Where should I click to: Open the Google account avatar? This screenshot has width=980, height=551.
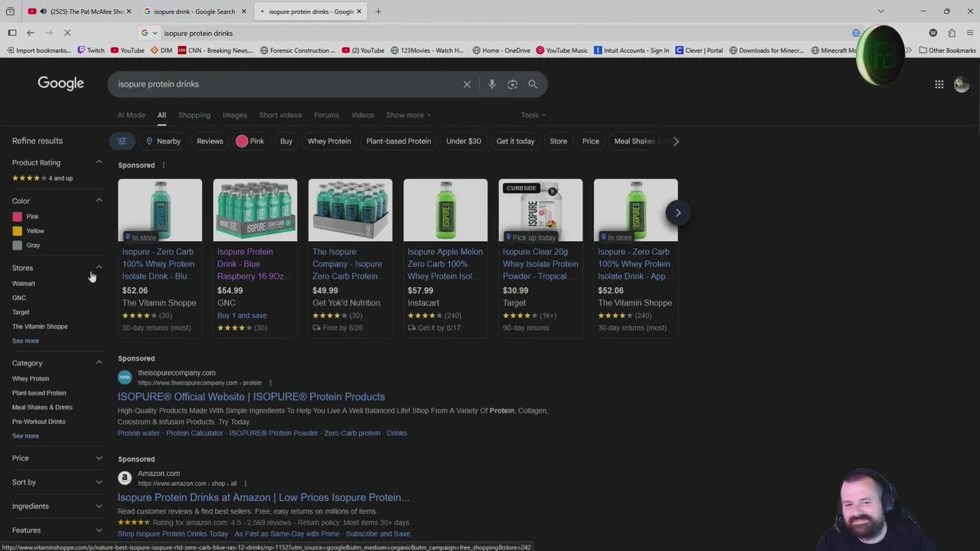(962, 84)
